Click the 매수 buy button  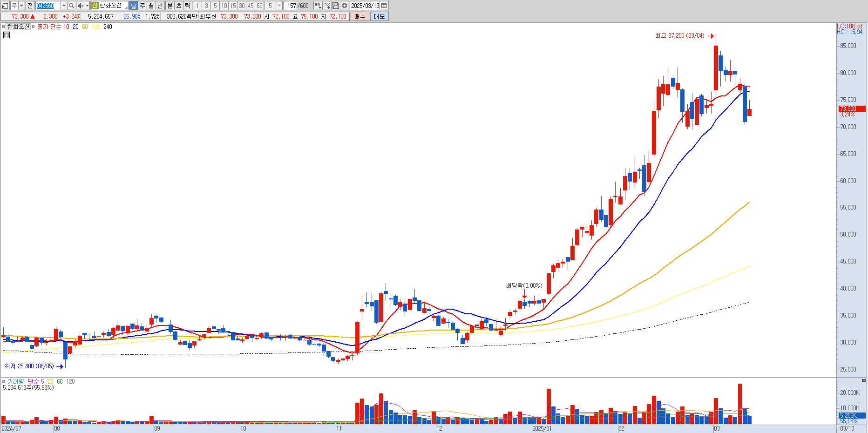(x=360, y=16)
